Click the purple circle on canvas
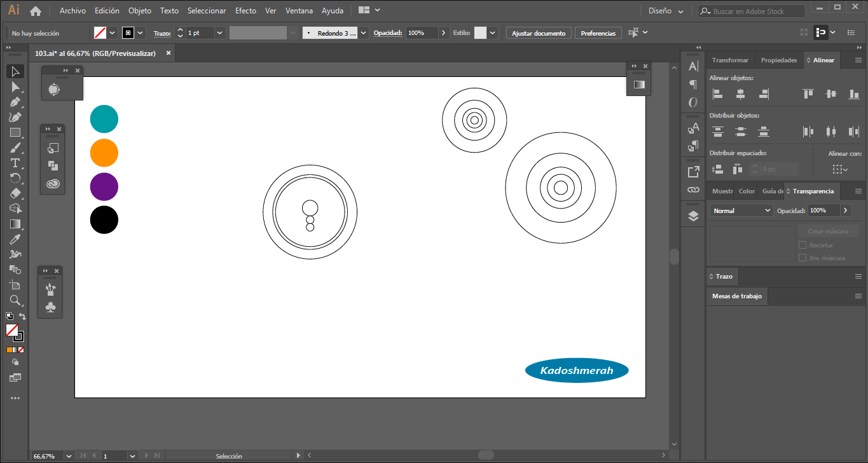 click(x=104, y=186)
